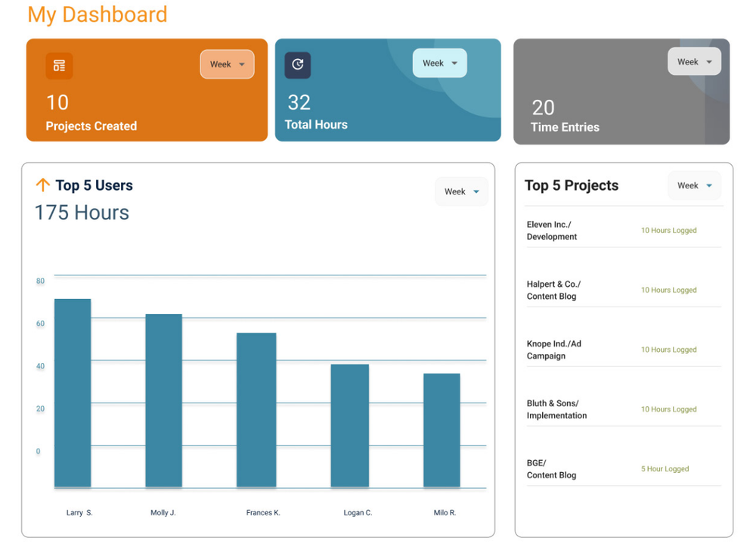Click the 175 Hours total

click(82, 213)
